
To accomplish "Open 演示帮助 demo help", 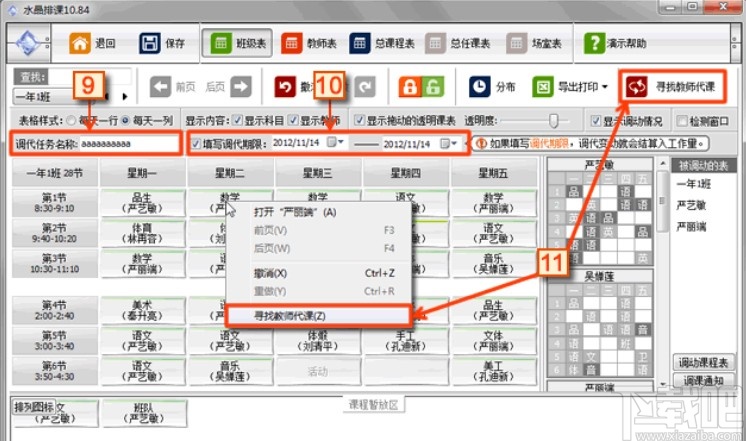I will pos(615,43).
